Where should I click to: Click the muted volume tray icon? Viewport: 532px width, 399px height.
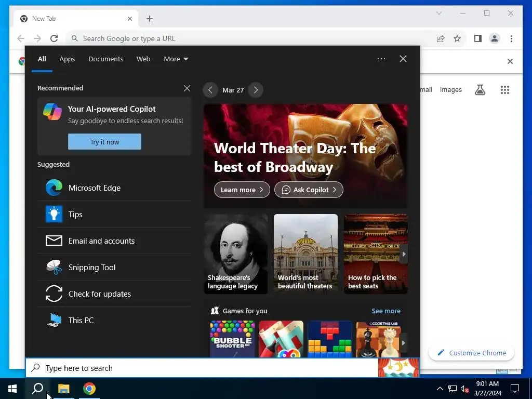pyautogui.click(x=464, y=389)
